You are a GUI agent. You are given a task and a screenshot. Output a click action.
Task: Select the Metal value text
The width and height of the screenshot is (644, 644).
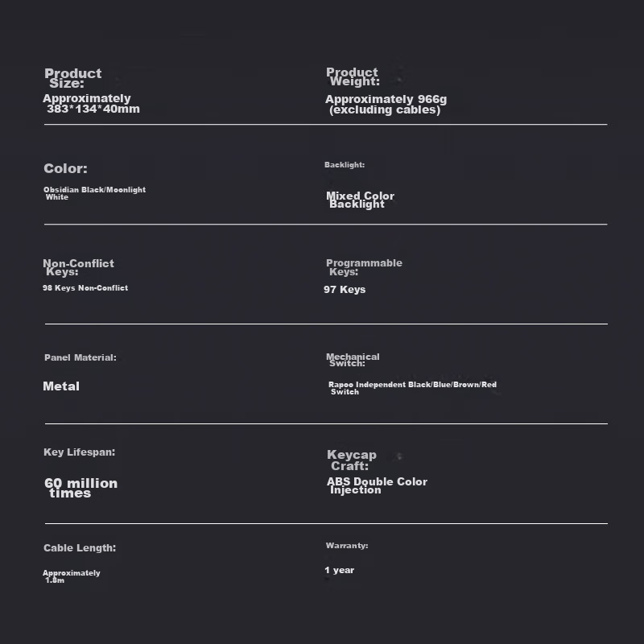click(x=61, y=386)
